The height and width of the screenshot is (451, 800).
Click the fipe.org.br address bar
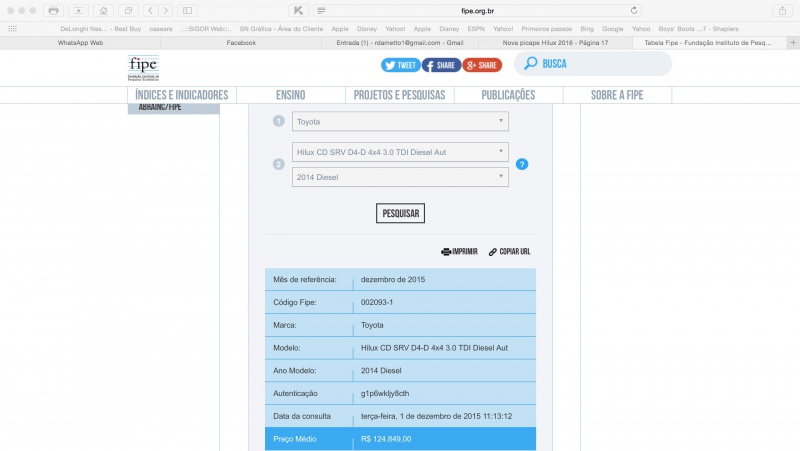[x=477, y=11]
